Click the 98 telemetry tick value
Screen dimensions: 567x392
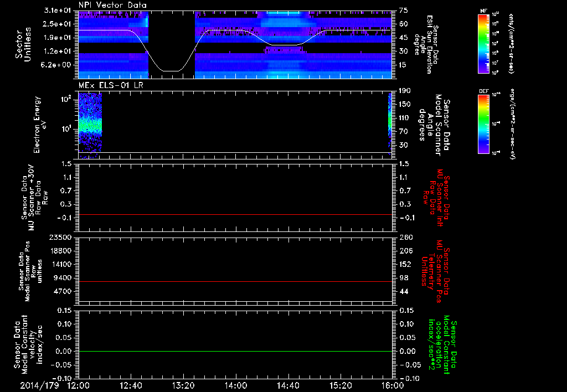click(x=404, y=278)
